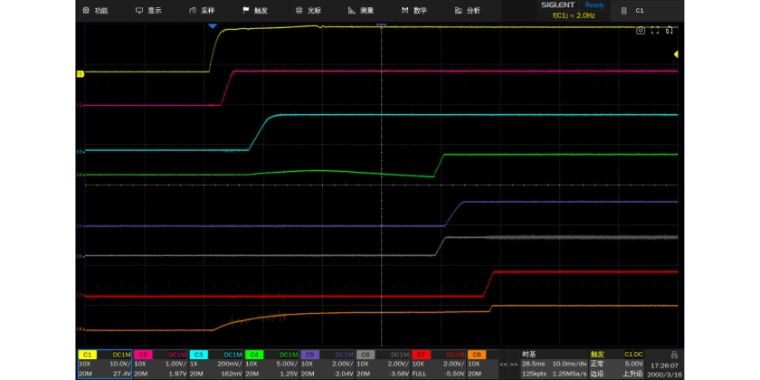The image size is (760, 380).
Task: Click the clock time 17:26:07
Action: [x=665, y=366]
